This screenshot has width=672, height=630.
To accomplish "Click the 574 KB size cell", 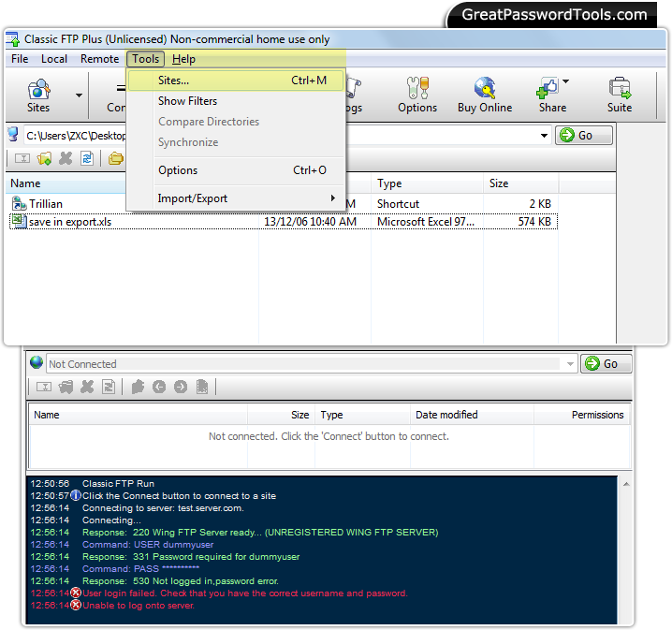I will pos(534,222).
